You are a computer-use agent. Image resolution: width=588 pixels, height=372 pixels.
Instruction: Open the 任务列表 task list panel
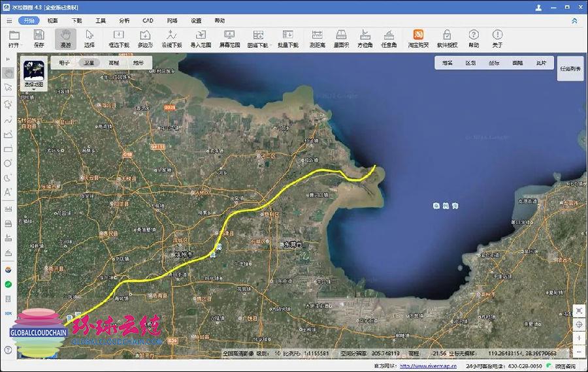point(570,69)
